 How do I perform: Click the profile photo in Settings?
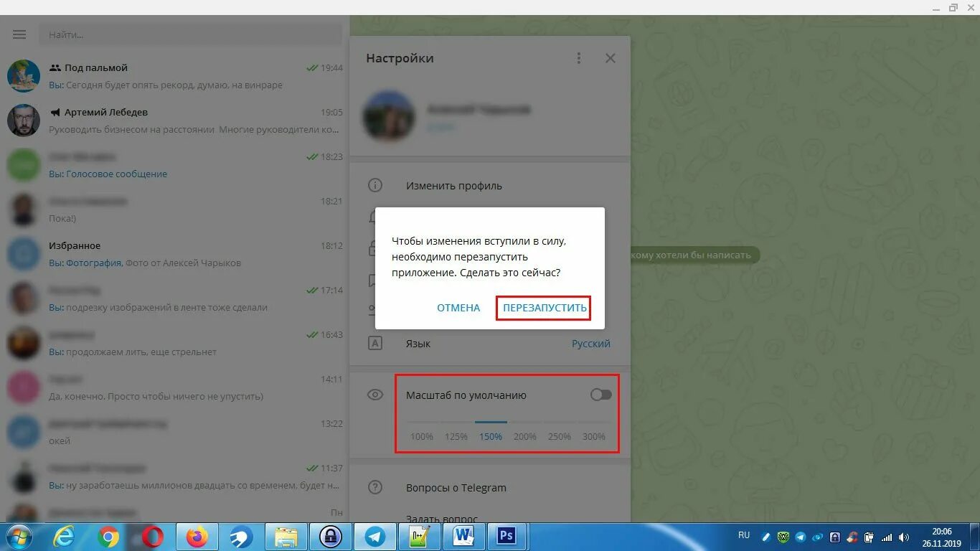389,116
